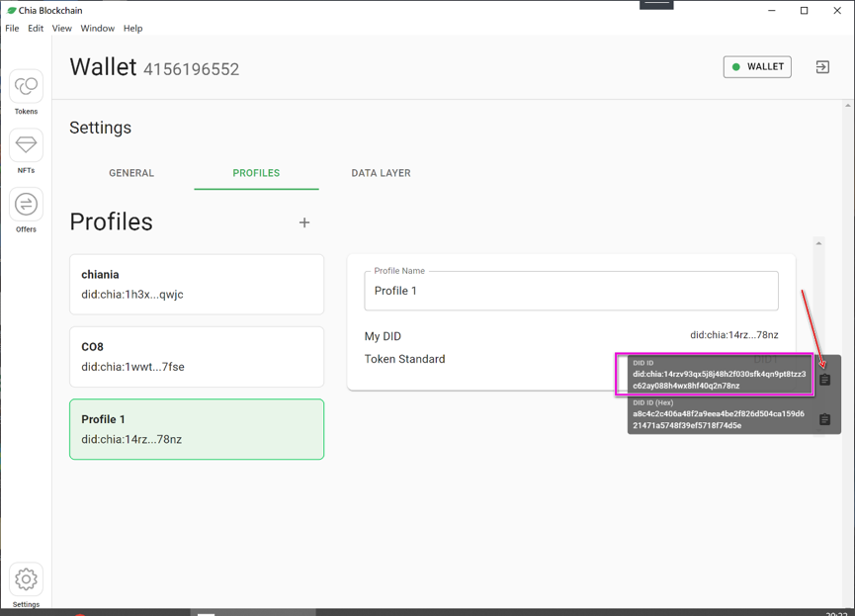Viewport: 855px width, 616px height.
Task: Click the DID ID (Hex) value text
Action: pos(719,419)
